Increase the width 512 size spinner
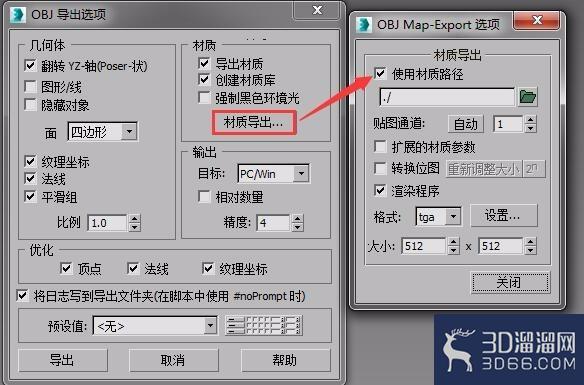584x385 pixels. click(453, 242)
